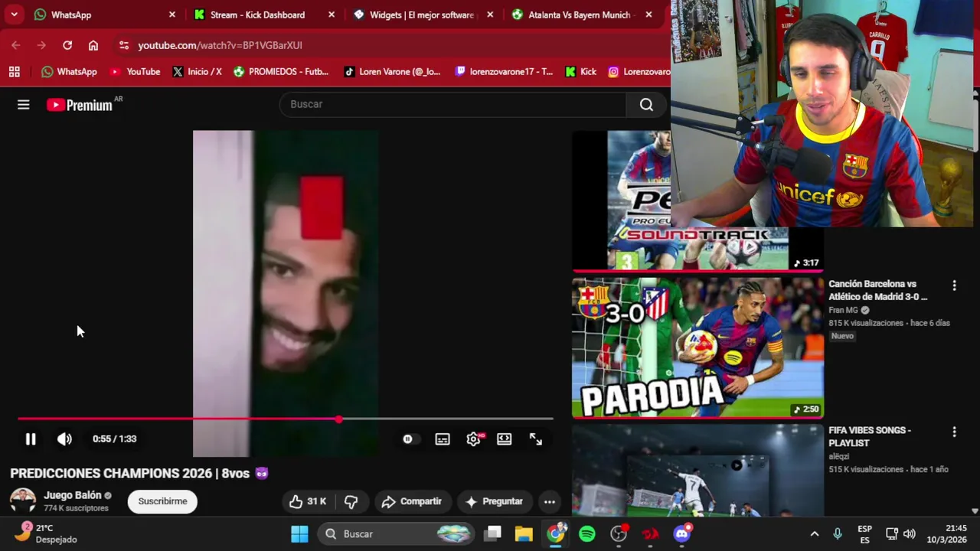Reload the current page
The height and width of the screenshot is (551, 980).
(x=67, y=45)
